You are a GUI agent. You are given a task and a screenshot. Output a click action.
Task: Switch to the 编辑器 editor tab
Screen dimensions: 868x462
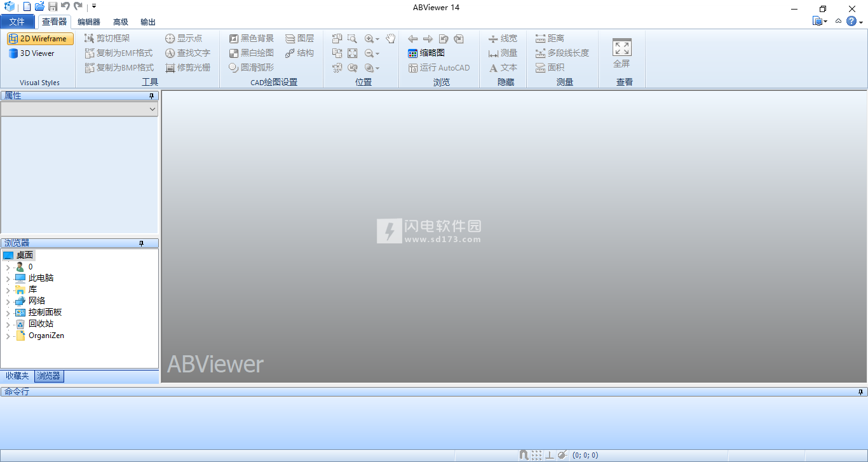point(89,22)
